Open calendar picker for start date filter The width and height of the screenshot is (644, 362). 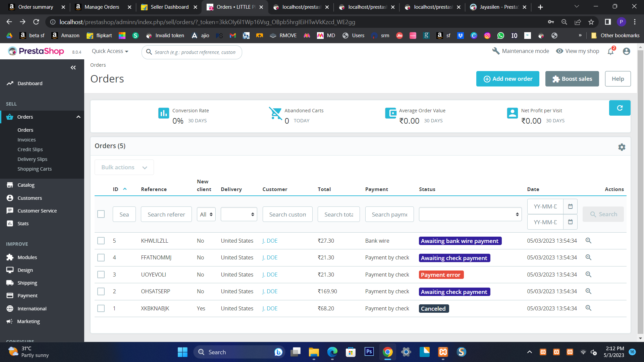570,206
